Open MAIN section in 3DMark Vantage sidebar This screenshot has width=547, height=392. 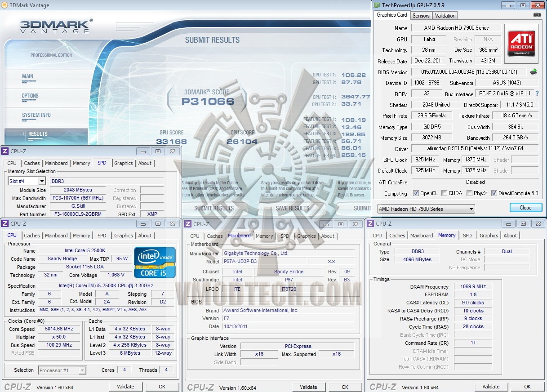coord(28,76)
